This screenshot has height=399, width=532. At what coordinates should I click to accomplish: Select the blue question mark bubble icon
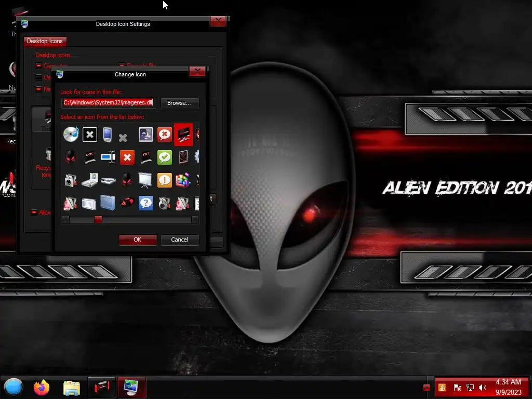[146, 203]
